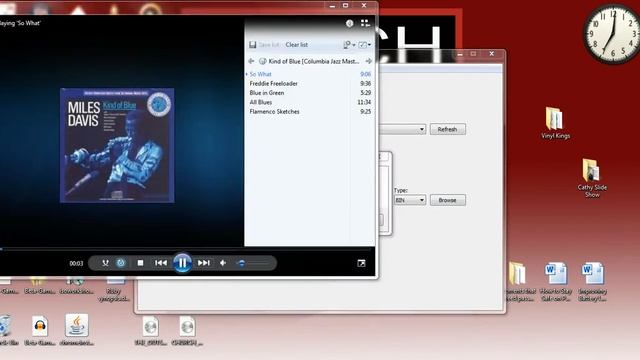Open the dropdown left of Refresh

pos(402,129)
